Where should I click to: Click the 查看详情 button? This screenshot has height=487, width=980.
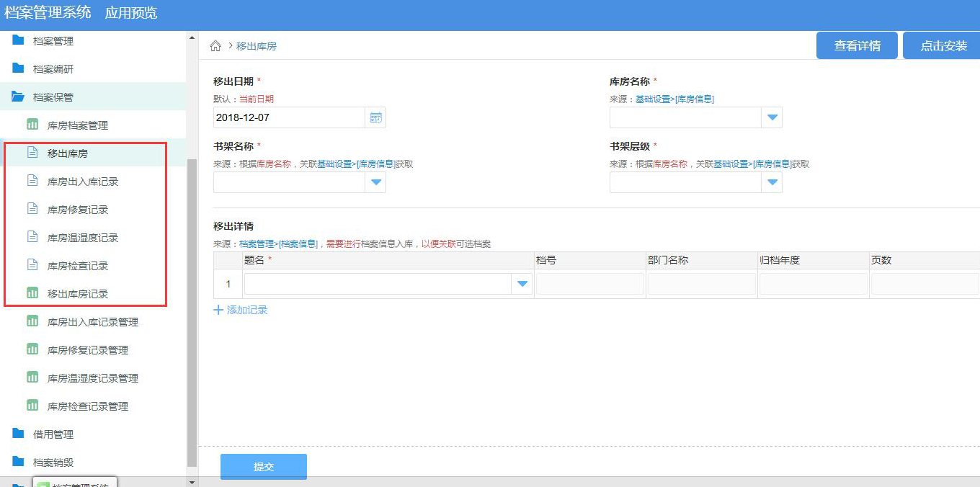tap(857, 45)
